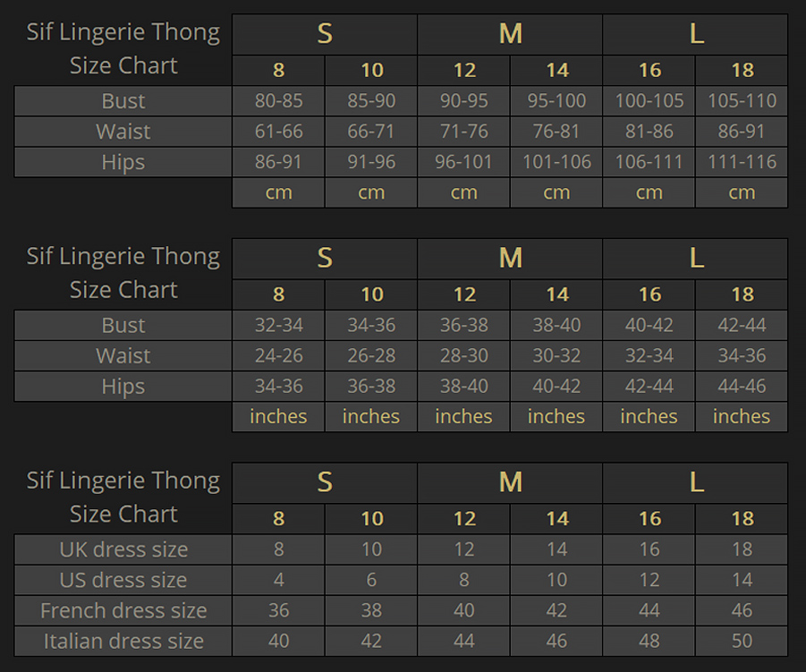
Task: Select the last cm unit cell under size 18
Action: click(x=742, y=192)
